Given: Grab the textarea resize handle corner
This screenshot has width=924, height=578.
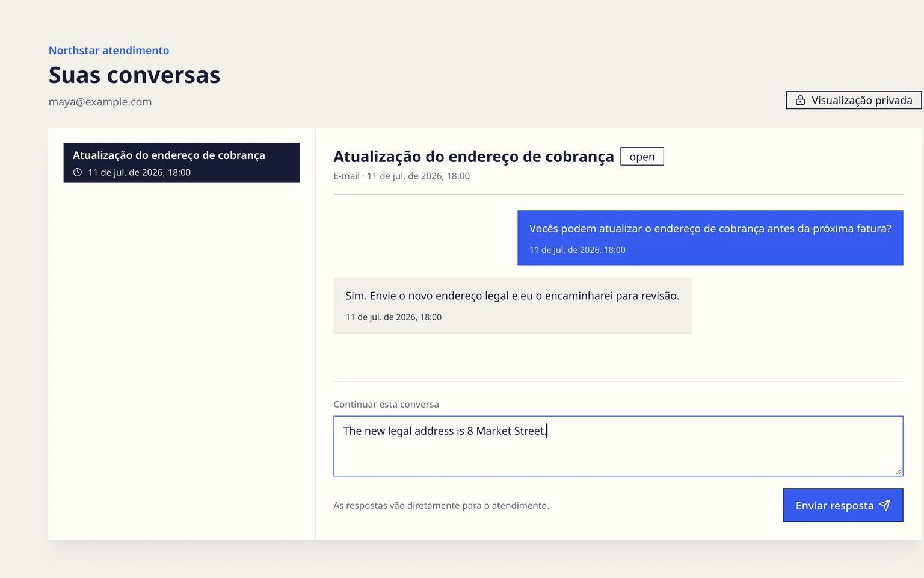Looking at the screenshot, I should click(x=899, y=471).
